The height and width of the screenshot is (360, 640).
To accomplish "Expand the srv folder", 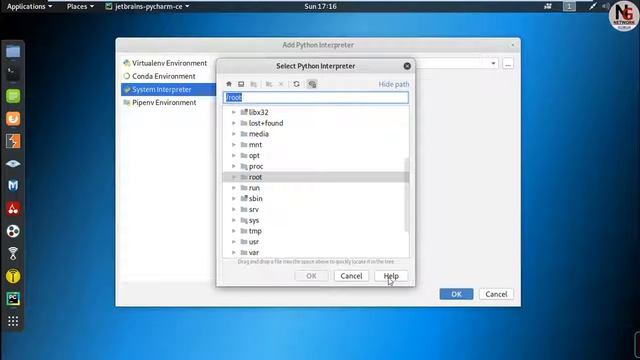I will tap(234, 209).
